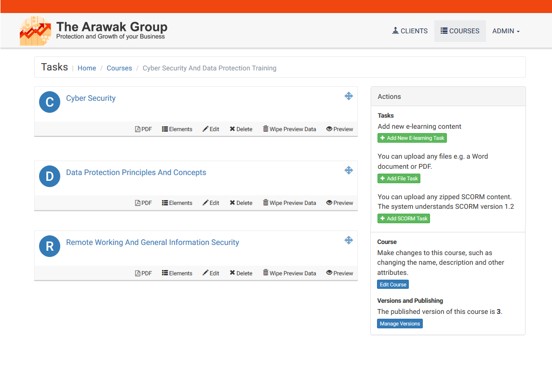Viewport: 552px width, 392px height.
Task: Download PDF for Remote Working task
Action: tap(143, 273)
